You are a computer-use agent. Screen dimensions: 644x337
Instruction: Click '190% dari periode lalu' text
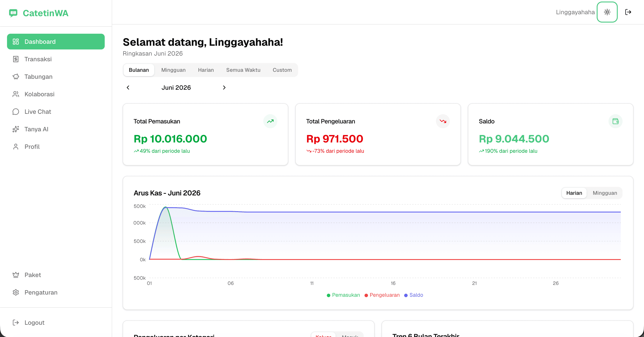[x=511, y=151]
